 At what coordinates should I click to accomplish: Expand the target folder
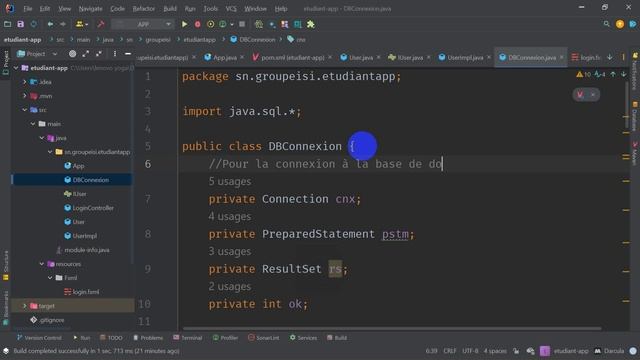(24, 306)
